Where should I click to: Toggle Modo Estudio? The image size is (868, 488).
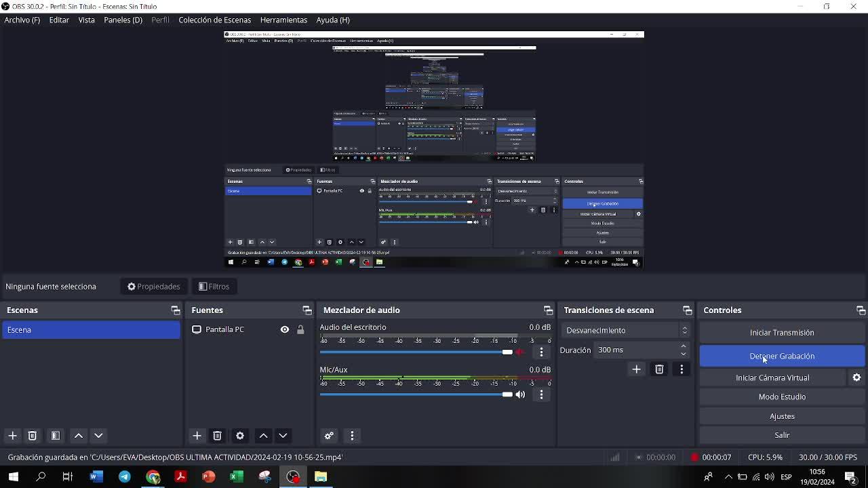782,396
